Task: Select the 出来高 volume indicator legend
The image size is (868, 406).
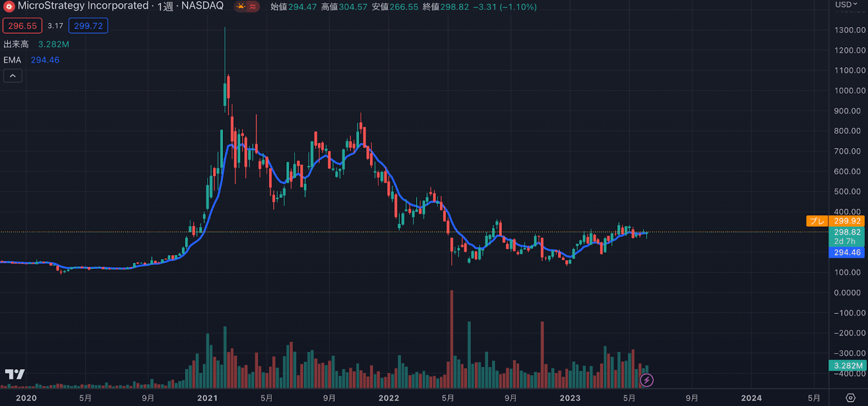Action: tap(16, 44)
